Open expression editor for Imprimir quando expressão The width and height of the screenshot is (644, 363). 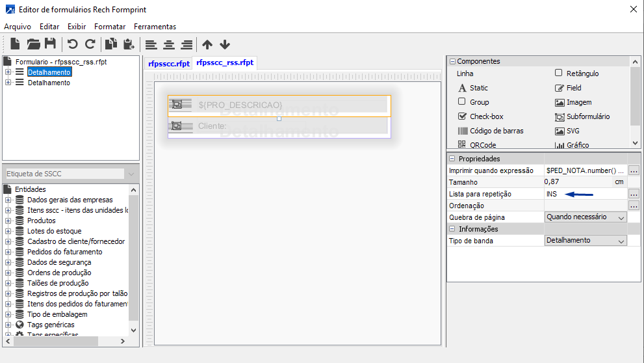(634, 170)
